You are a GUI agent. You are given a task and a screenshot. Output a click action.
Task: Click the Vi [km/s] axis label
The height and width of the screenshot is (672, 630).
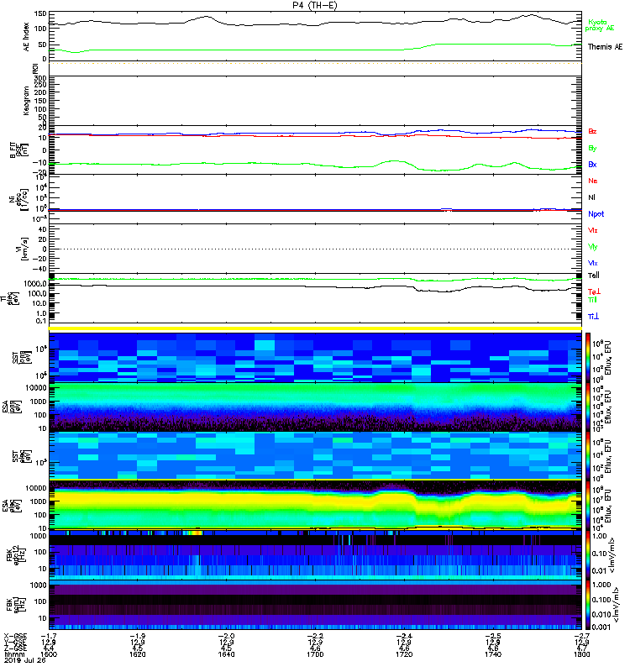tap(23, 249)
